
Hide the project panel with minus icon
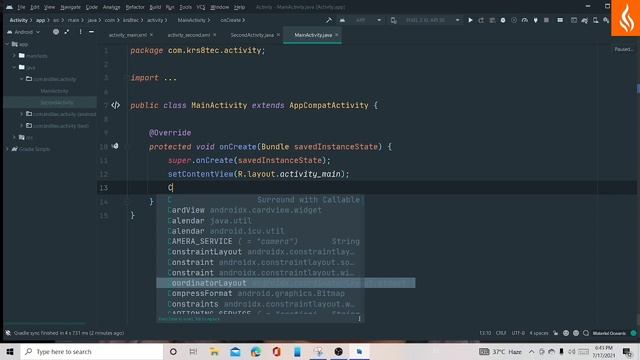pyautogui.click(x=91, y=32)
